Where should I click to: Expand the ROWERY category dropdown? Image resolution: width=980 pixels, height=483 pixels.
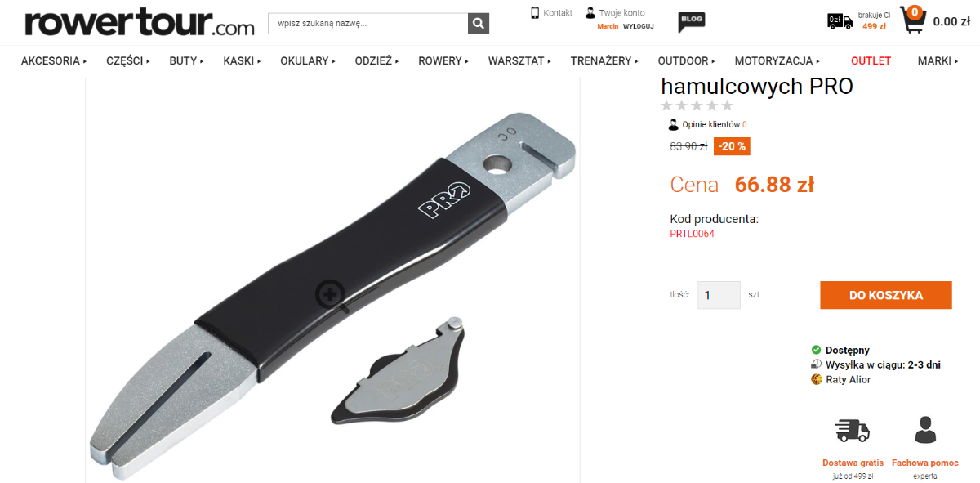(x=444, y=60)
